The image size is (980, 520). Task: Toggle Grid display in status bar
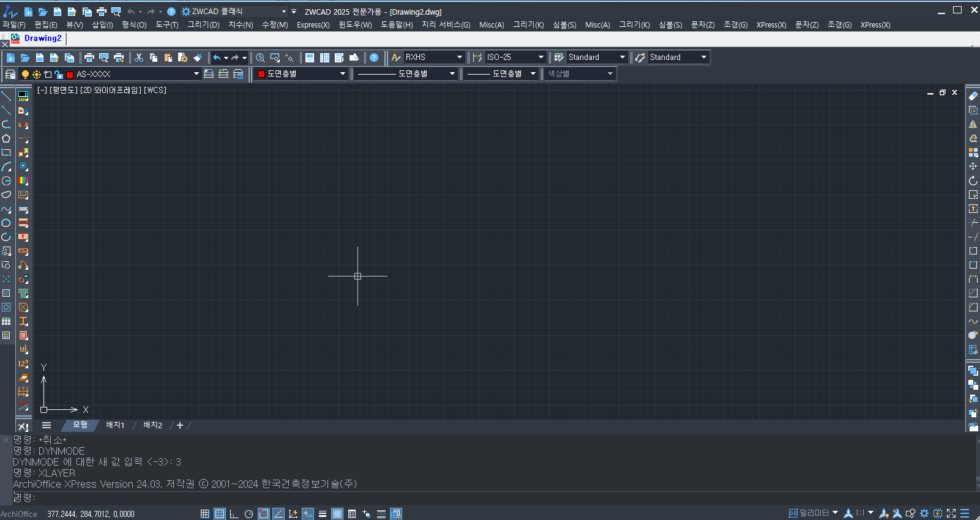pos(220,514)
